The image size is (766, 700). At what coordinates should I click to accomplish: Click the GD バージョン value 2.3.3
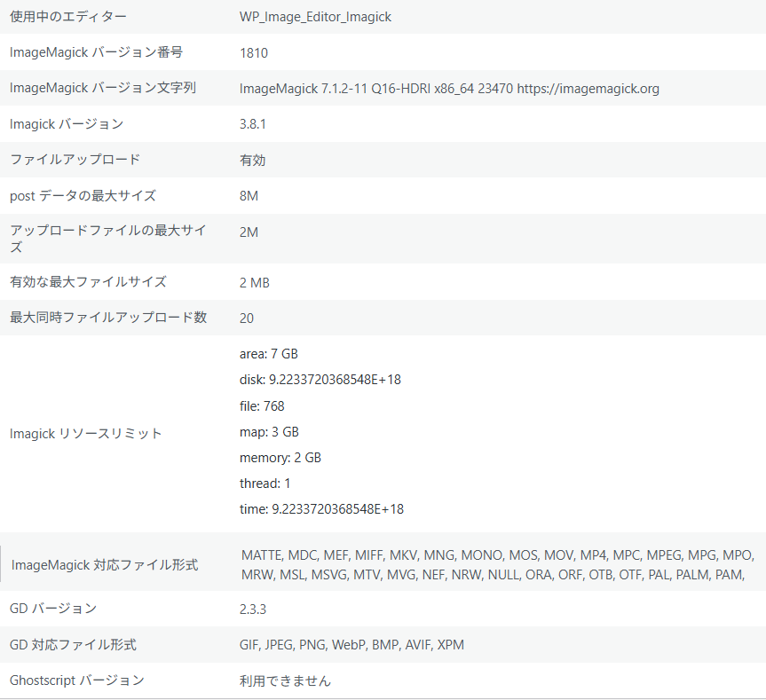(x=253, y=610)
